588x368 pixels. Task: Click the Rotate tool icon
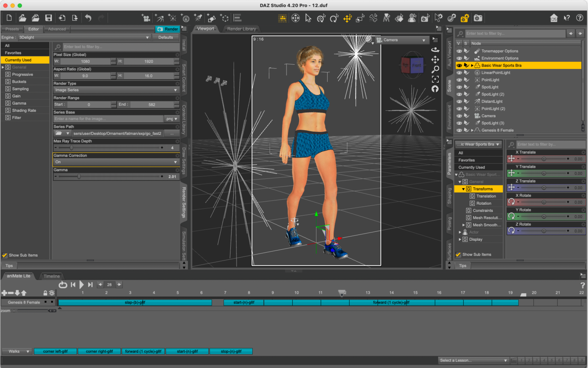tap(334, 18)
